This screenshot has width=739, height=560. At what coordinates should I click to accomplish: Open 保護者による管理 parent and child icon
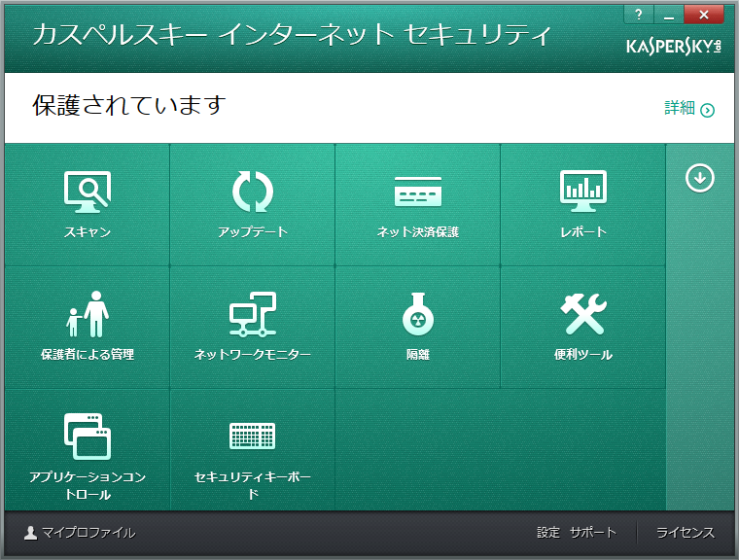click(x=88, y=314)
